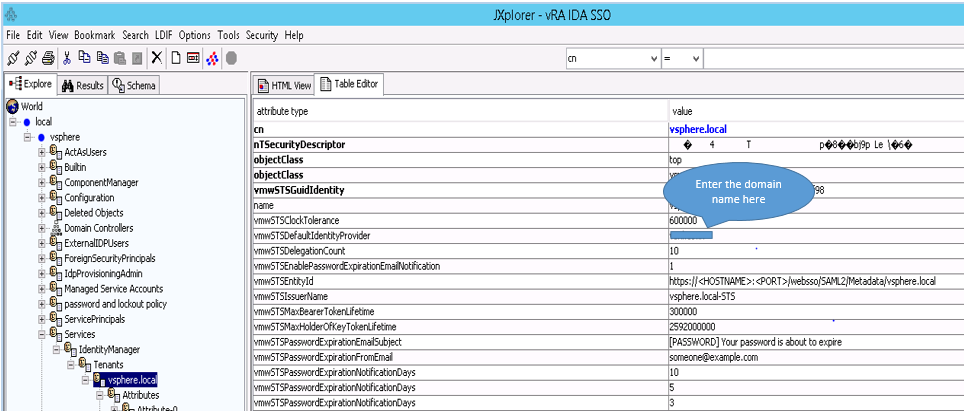The image size is (964, 411).
Task: Click the Builtin entry icon
Action: tap(56, 166)
